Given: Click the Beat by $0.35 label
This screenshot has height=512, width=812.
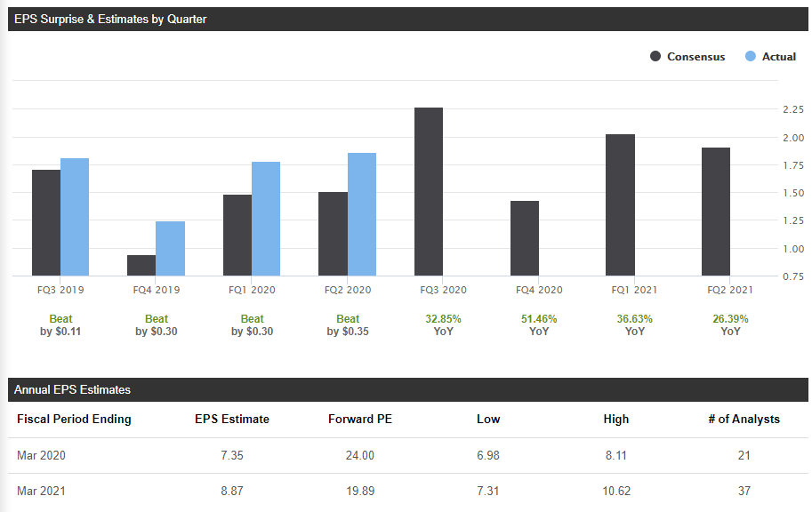Looking at the screenshot, I should 347,324.
